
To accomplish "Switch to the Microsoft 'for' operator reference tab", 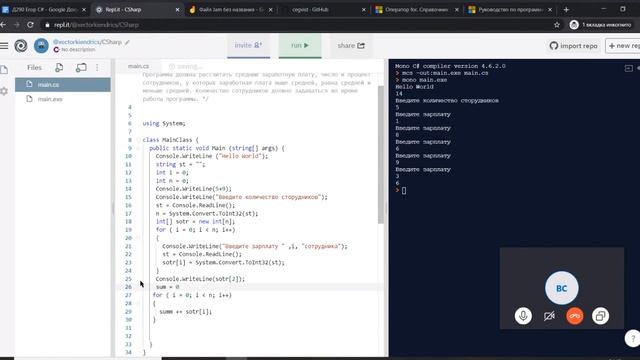I will pyautogui.click(x=416, y=9).
